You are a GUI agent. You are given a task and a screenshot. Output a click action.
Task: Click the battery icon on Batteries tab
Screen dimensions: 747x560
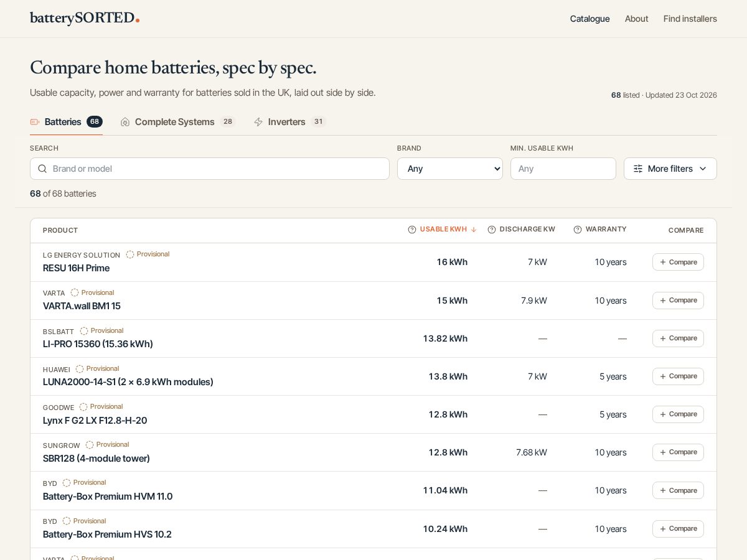(x=35, y=122)
